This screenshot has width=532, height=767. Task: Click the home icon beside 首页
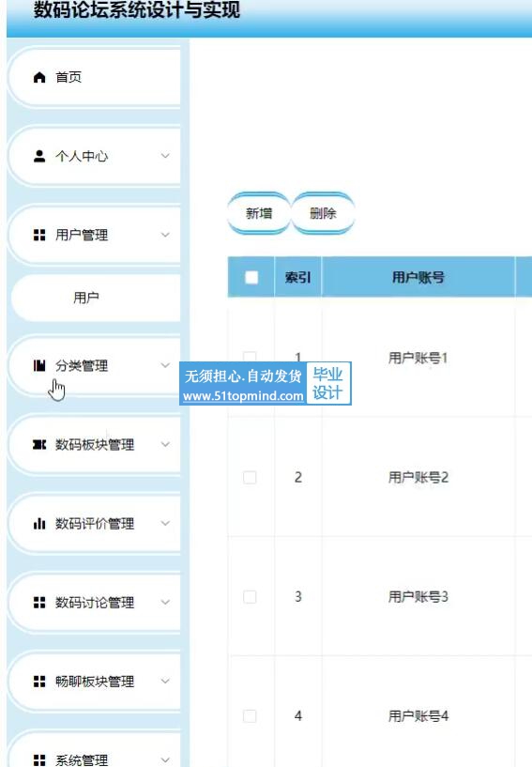pyautogui.click(x=39, y=77)
